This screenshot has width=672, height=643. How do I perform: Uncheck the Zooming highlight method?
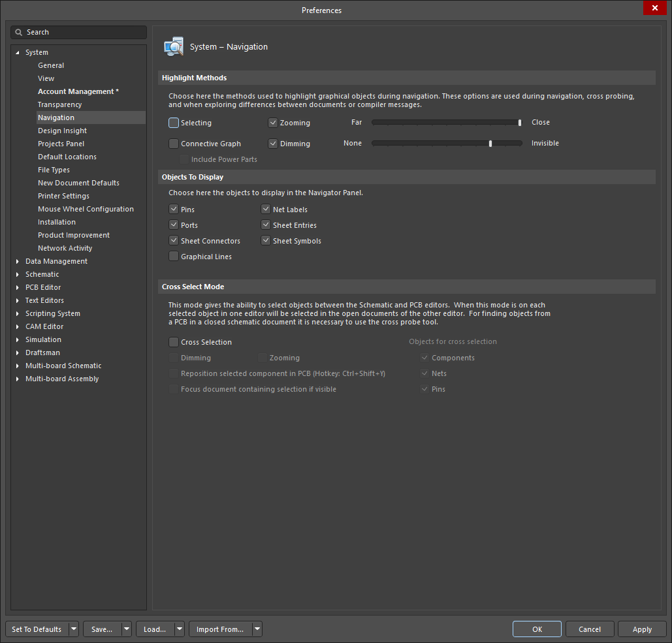(x=273, y=123)
